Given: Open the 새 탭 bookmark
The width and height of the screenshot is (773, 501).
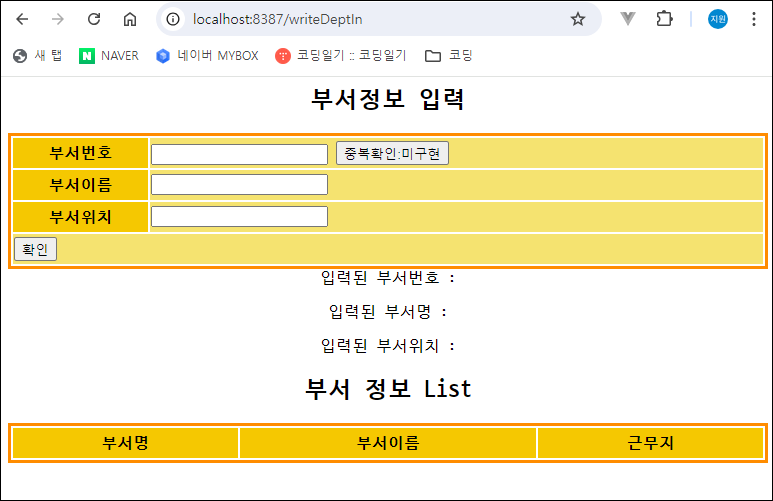Looking at the screenshot, I should tap(37, 56).
